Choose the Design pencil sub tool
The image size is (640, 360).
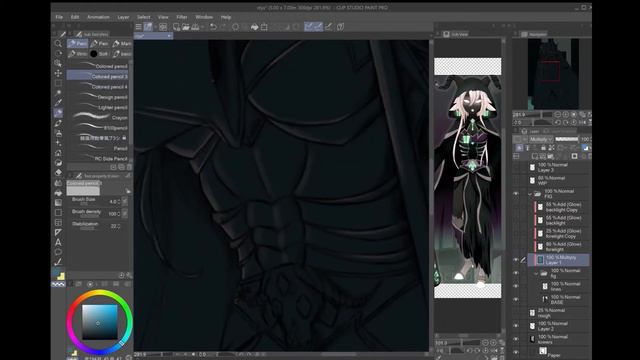click(x=98, y=97)
